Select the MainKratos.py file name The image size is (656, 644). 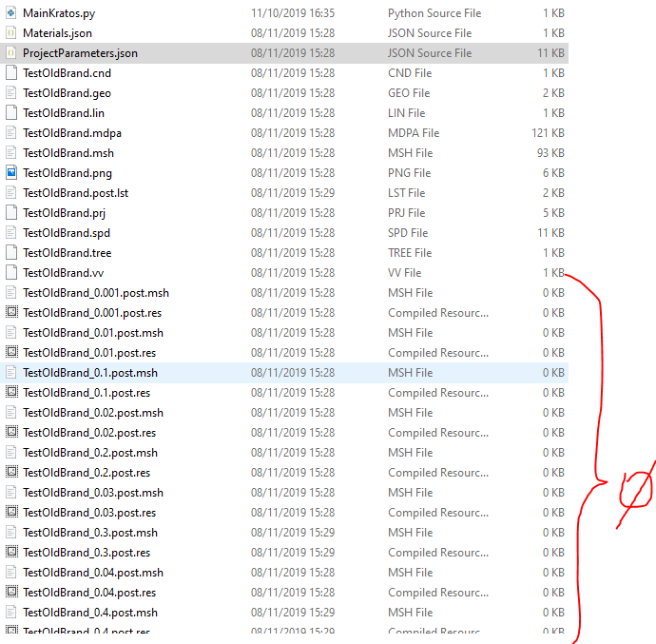(59, 13)
